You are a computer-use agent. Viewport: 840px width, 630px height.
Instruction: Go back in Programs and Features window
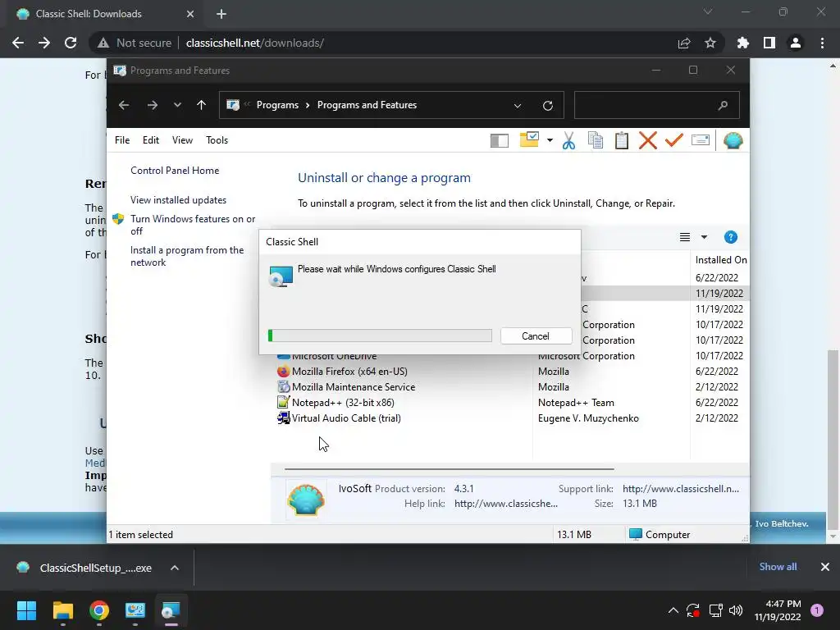pyautogui.click(x=124, y=106)
